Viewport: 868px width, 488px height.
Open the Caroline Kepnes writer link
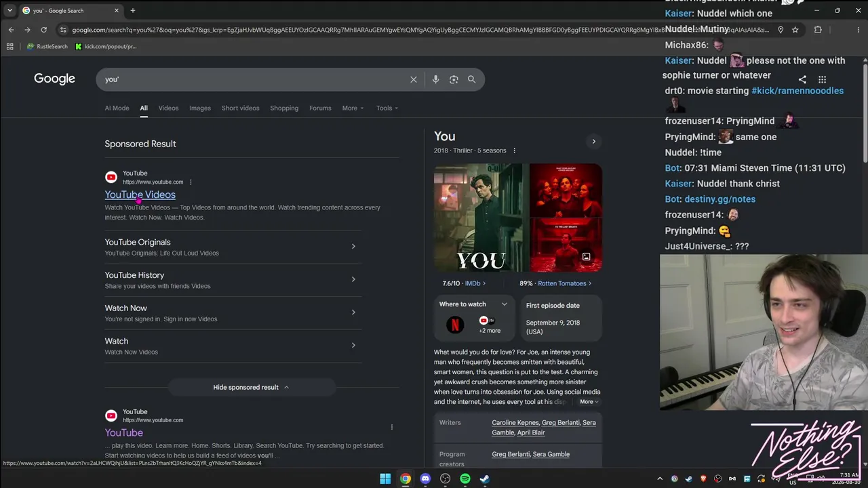coord(515,423)
